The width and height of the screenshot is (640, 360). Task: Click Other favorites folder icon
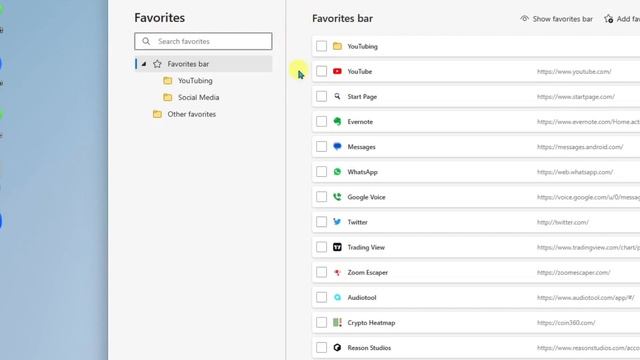click(157, 114)
